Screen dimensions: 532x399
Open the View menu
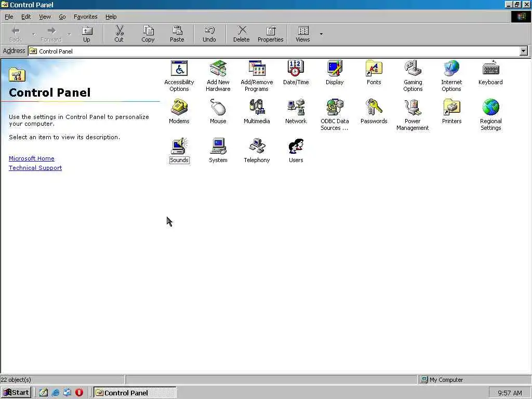point(45,17)
